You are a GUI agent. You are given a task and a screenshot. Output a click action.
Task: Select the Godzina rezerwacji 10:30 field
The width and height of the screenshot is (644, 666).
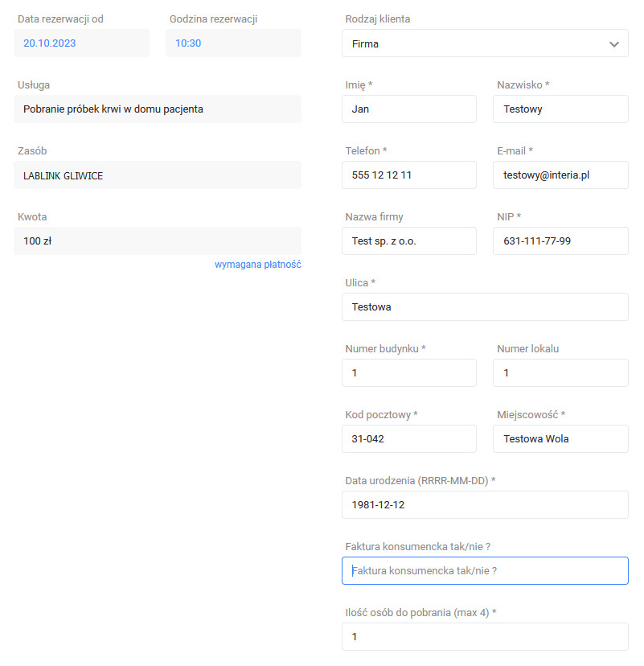(x=233, y=43)
